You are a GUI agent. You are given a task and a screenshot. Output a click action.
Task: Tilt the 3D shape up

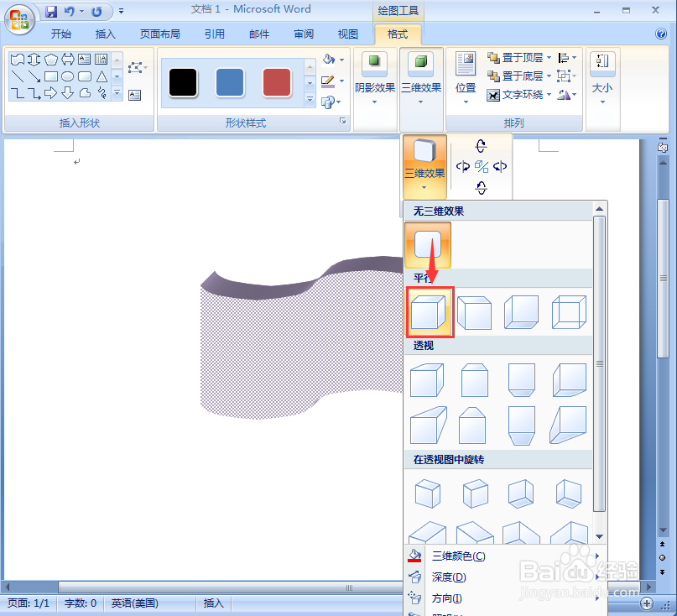coord(481,145)
